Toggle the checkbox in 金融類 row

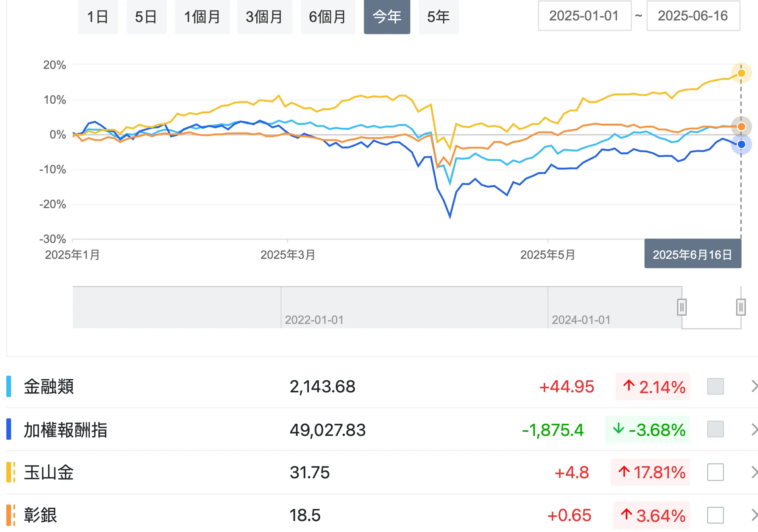[x=715, y=386]
